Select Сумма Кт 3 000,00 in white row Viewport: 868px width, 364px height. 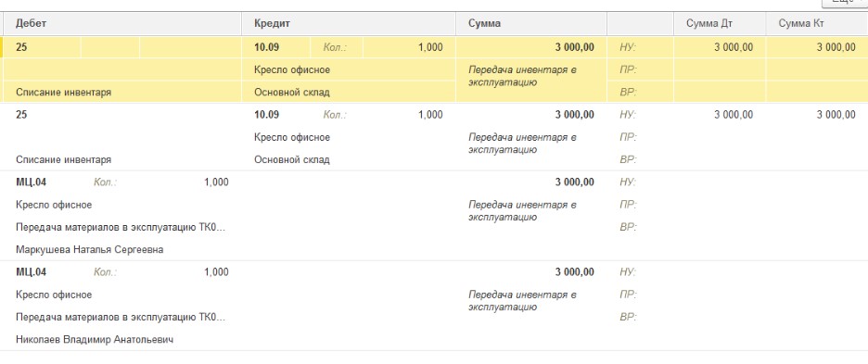pos(836,115)
